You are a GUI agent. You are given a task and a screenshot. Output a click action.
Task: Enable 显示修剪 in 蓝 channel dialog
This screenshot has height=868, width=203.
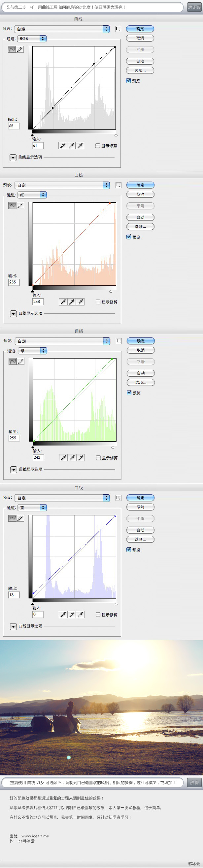[x=98, y=615]
